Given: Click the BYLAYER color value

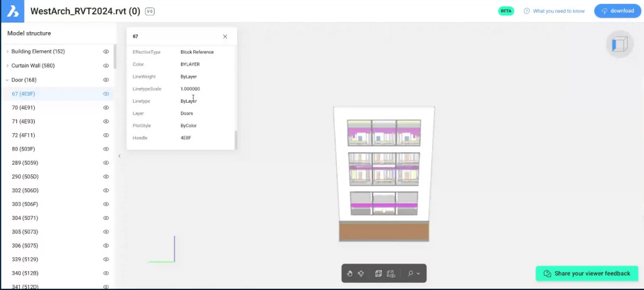Looking at the screenshot, I should point(190,64).
